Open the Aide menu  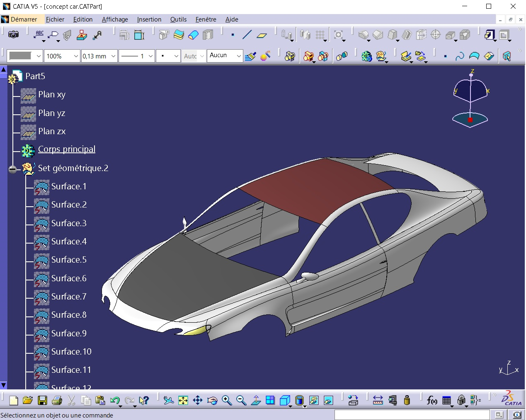232,19
